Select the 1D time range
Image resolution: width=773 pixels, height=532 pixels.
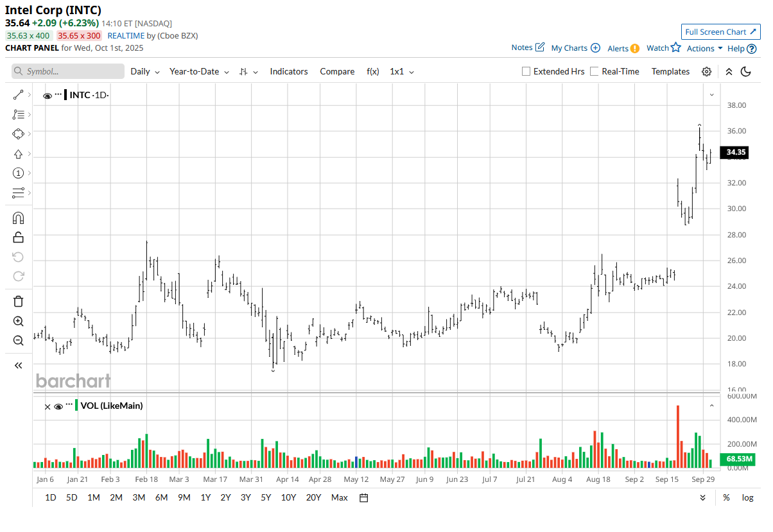click(51, 497)
